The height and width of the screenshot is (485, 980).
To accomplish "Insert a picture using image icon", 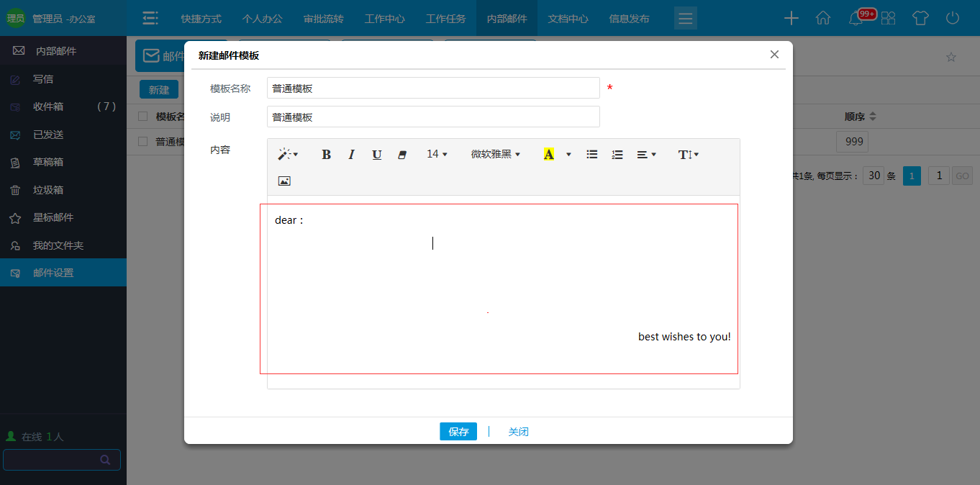I will click(284, 181).
